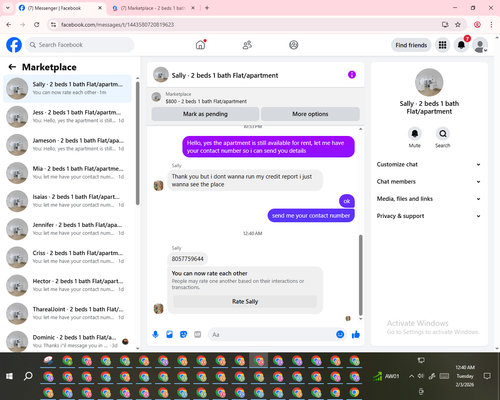Open the Friends icon in top navigation
Image resolution: width=500 pixels, height=400 pixels.
(x=247, y=45)
